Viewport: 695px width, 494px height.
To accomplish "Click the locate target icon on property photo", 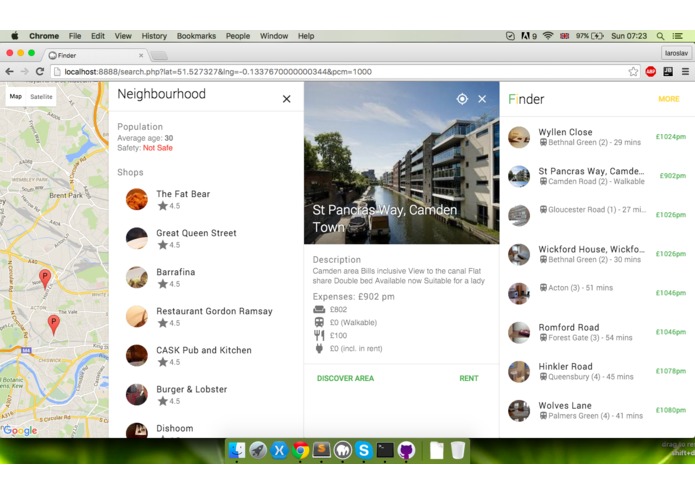I will click(462, 99).
